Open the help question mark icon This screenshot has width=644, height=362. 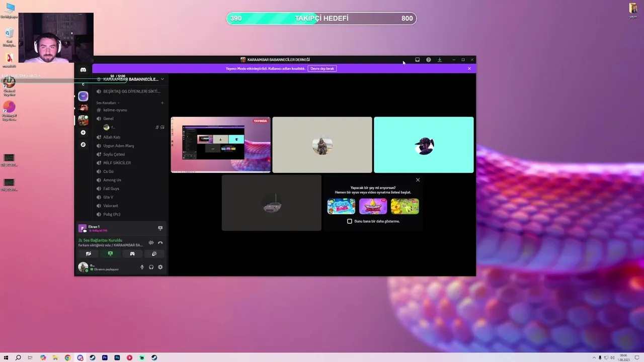[x=428, y=60]
